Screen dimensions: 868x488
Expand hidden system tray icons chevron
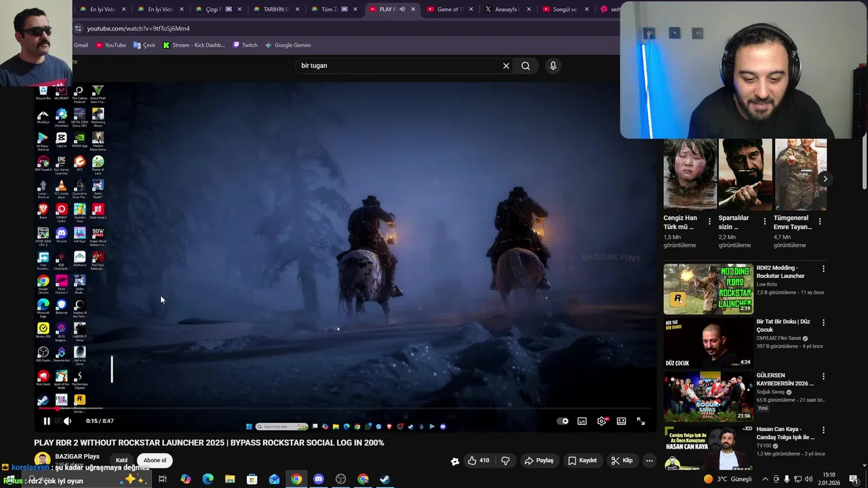point(766,479)
